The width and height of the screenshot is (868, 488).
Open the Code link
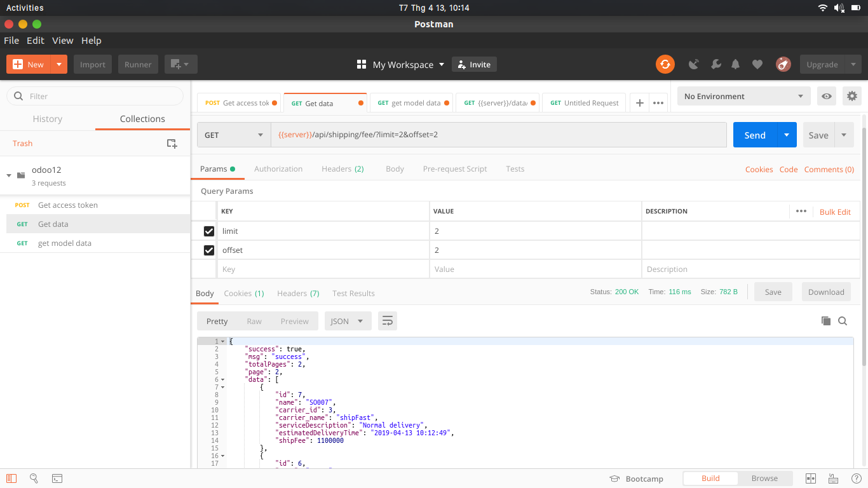tap(789, 170)
